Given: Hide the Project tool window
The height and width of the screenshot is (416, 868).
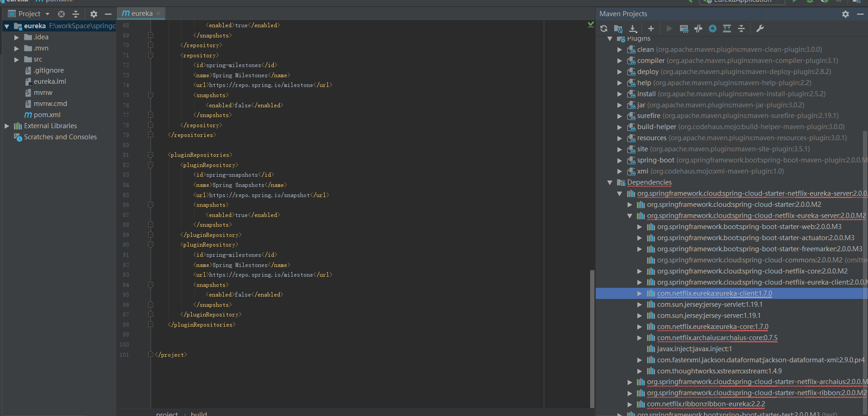Looking at the screenshot, I should [x=108, y=14].
